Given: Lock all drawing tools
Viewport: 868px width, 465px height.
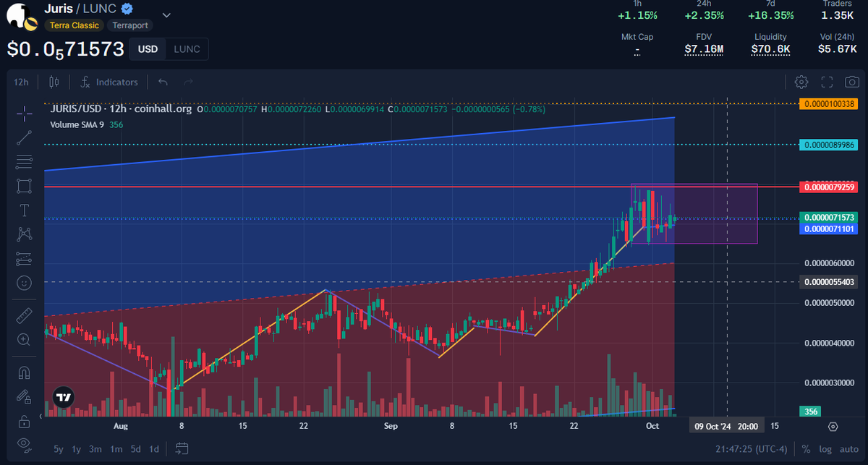Looking at the screenshot, I should click(x=24, y=421).
